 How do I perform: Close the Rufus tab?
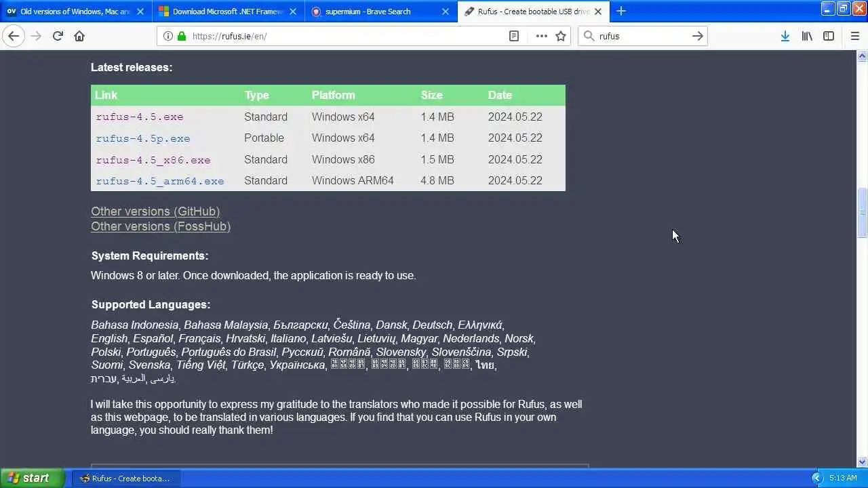pyautogui.click(x=598, y=12)
